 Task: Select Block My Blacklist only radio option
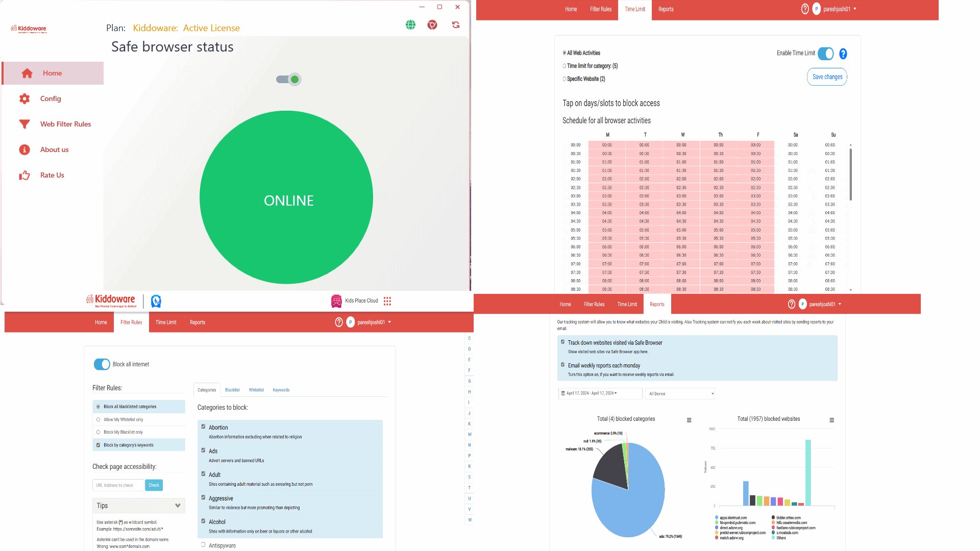pos(98,432)
